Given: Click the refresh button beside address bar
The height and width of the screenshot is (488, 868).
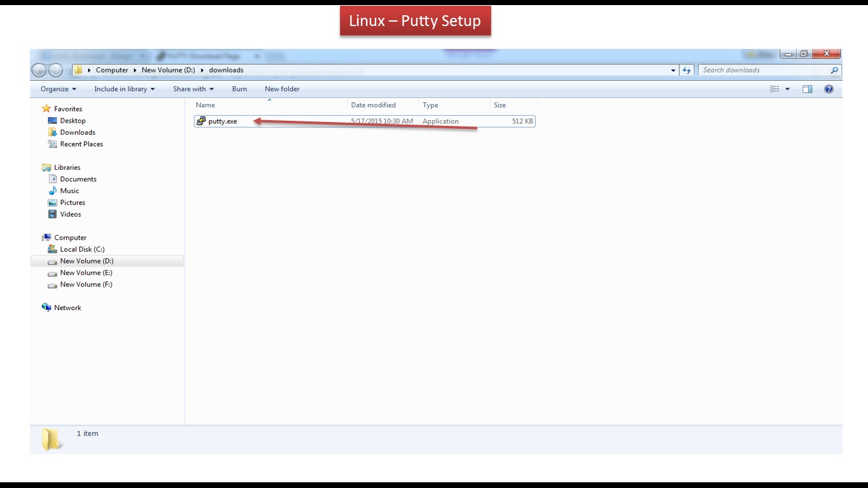Looking at the screenshot, I should (687, 71).
